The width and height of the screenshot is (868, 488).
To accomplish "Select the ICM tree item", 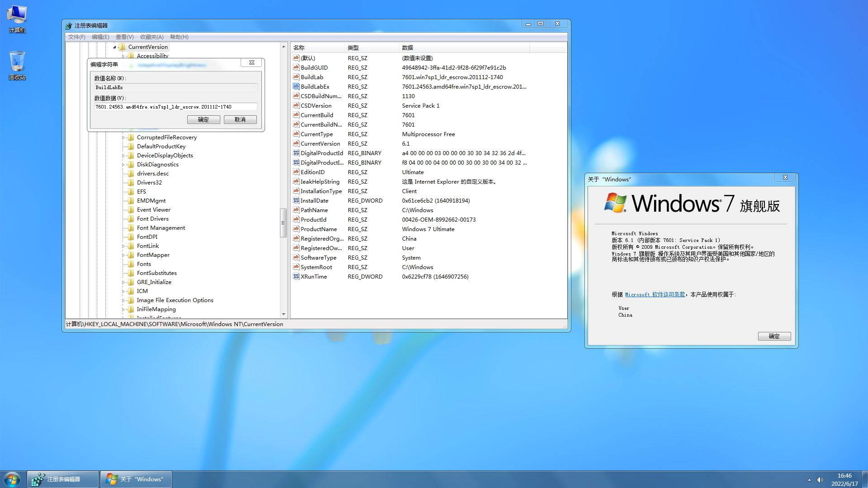I will [142, 291].
